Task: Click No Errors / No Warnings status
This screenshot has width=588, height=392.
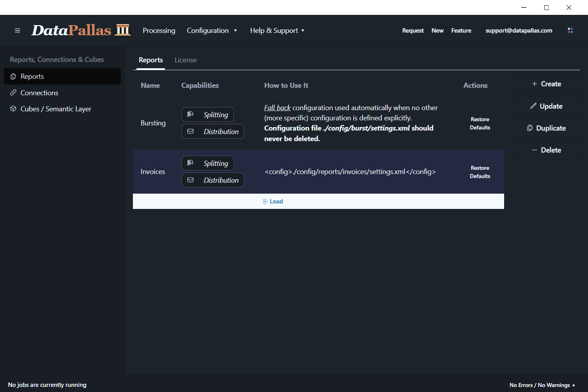Action: point(539,385)
